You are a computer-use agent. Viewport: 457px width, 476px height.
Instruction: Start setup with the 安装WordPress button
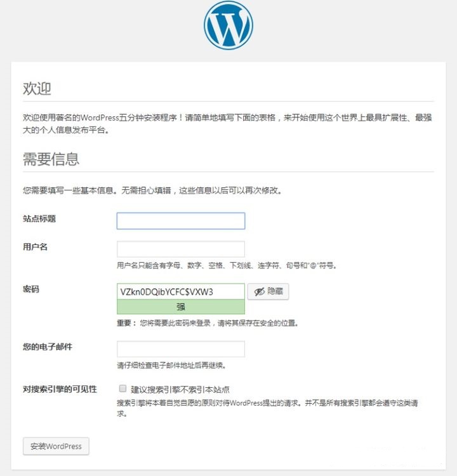[56, 446]
